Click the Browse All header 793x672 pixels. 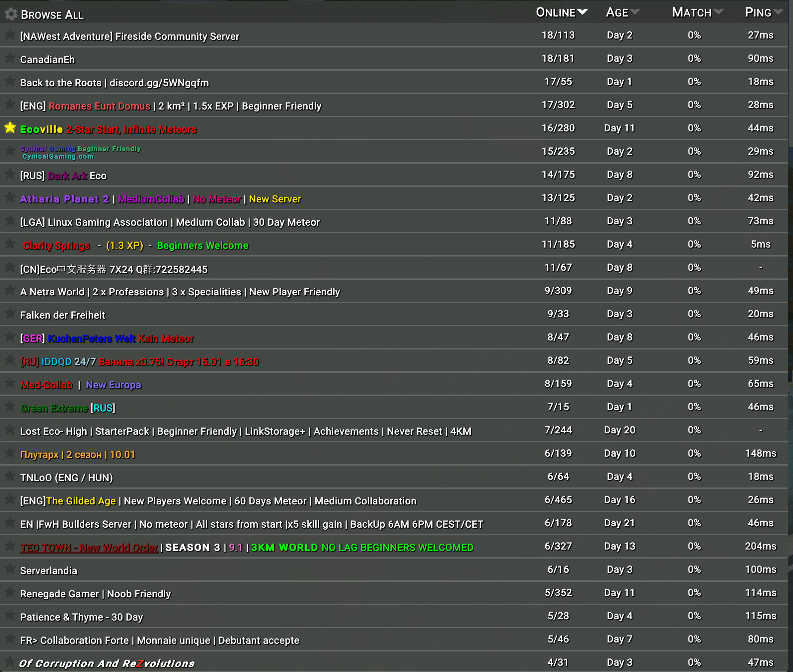coord(53,15)
